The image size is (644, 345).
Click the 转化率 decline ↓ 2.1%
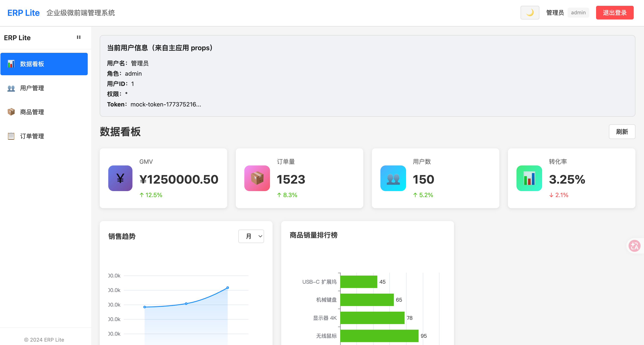point(558,195)
